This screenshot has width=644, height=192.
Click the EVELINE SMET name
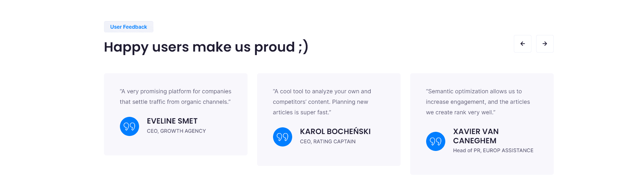pos(172,121)
